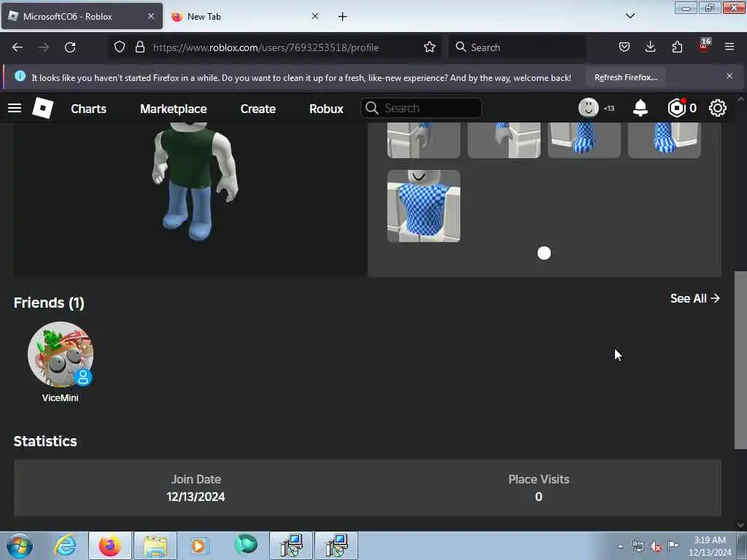The image size is (747, 560).
Task: Close the MicrosoftC06 - Roblox tab
Action: click(150, 16)
